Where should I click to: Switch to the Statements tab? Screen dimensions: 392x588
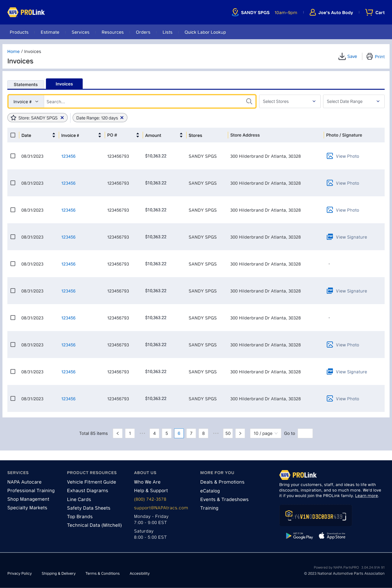pyautogui.click(x=26, y=85)
